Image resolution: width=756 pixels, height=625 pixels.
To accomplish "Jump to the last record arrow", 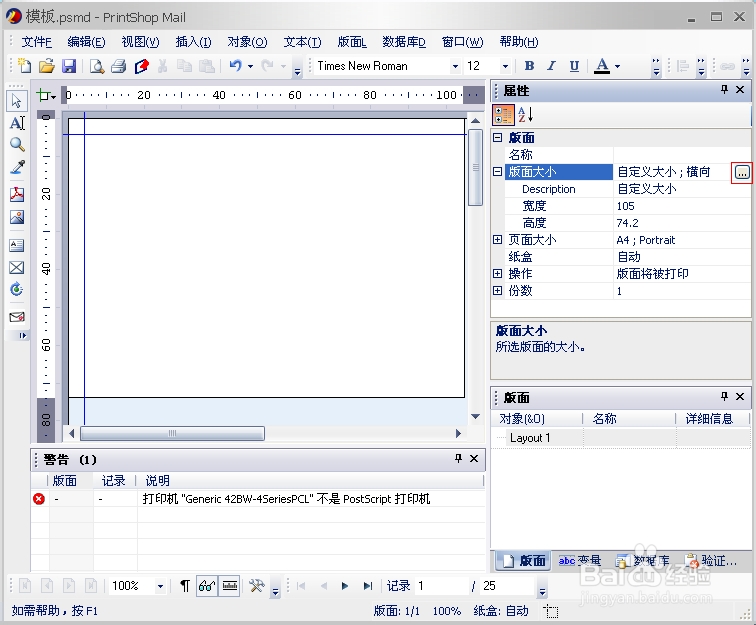I will click(x=367, y=586).
